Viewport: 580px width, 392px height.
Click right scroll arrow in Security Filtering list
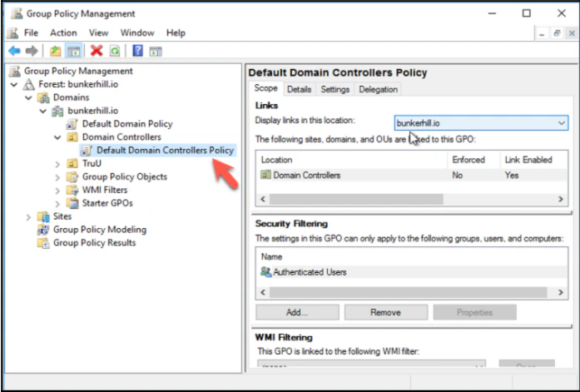(560, 292)
